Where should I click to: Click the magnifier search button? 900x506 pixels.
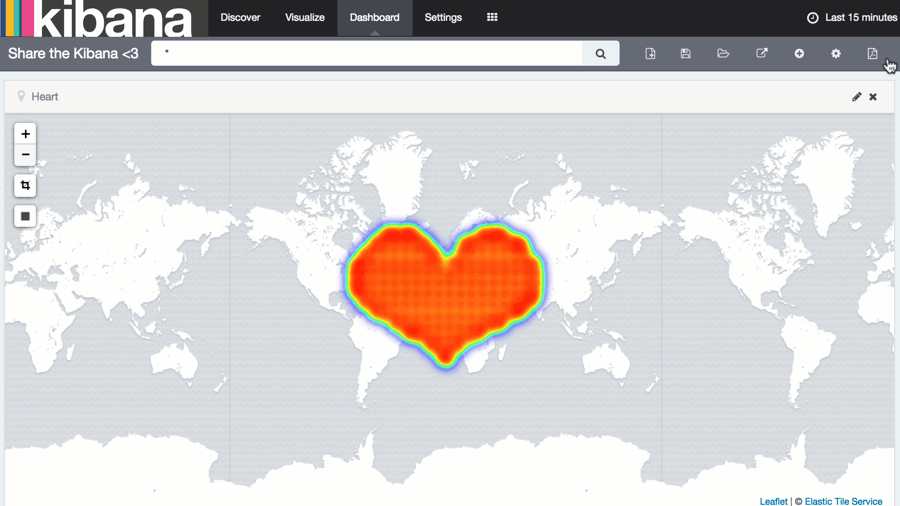pyautogui.click(x=600, y=53)
